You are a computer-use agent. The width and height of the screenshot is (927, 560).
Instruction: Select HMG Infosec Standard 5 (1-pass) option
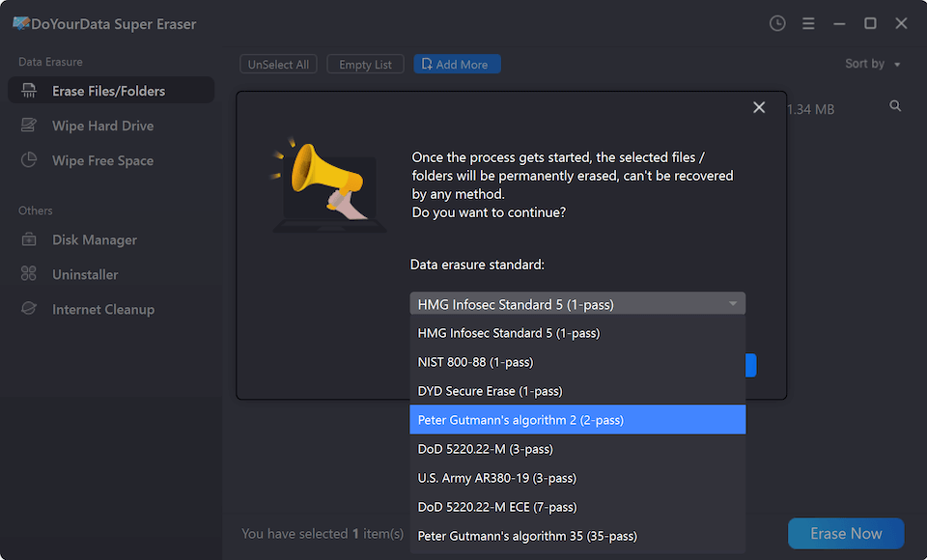(x=577, y=333)
